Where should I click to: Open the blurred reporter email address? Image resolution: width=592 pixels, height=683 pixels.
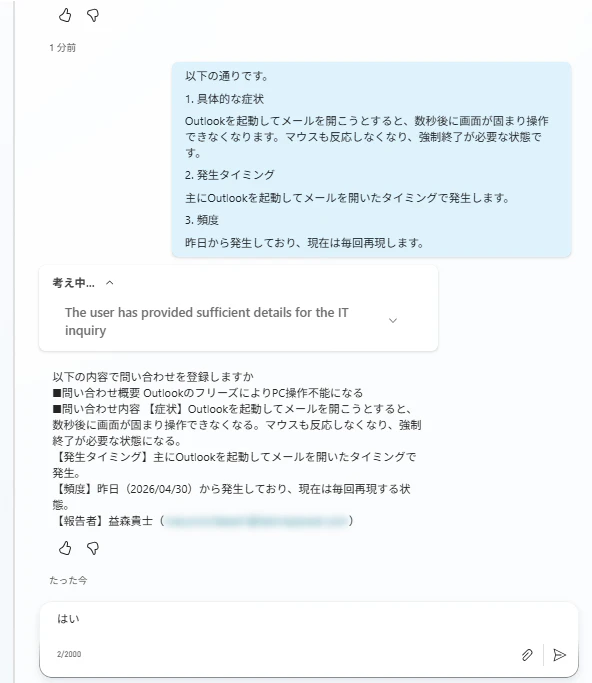257,521
